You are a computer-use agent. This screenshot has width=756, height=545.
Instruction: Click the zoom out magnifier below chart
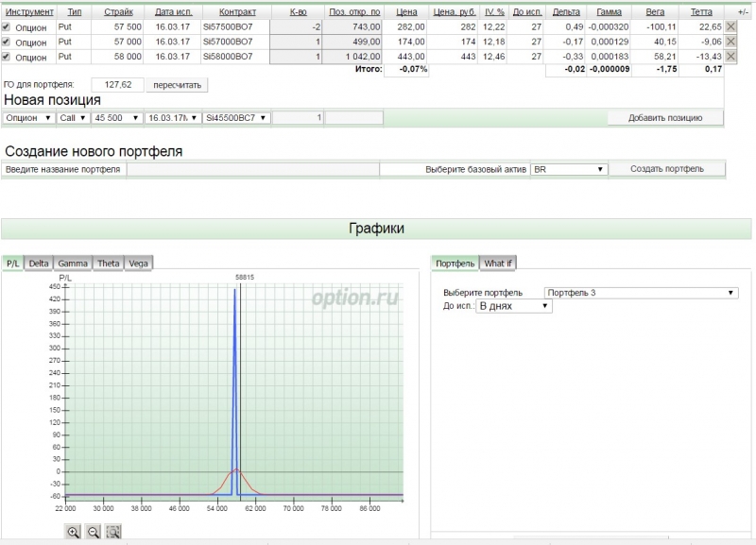[x=94, y=532]
